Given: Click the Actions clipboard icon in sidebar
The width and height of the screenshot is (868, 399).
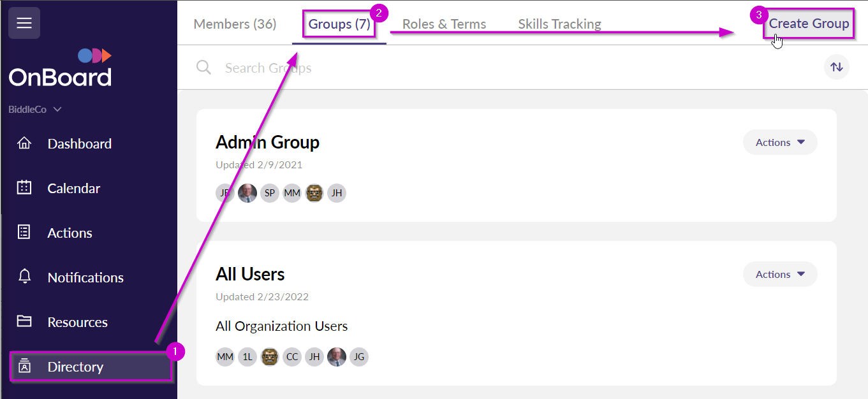Looking at the screenshot, I should coord(24,233).
